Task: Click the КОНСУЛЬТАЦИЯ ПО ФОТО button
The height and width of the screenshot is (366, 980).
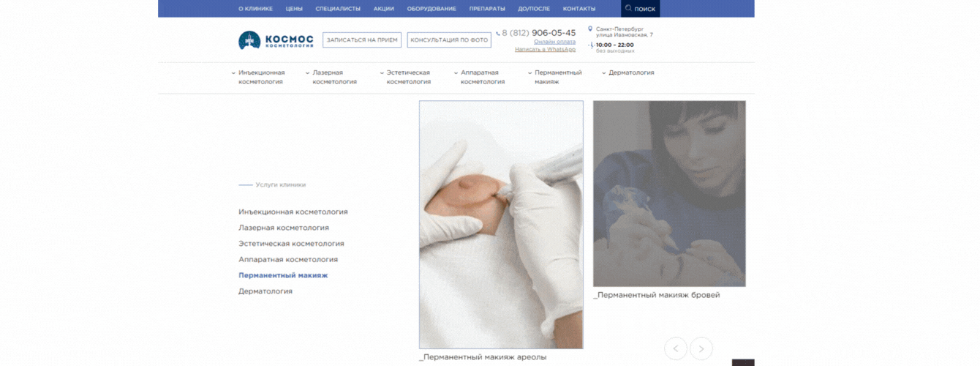Action: (449, 40)
